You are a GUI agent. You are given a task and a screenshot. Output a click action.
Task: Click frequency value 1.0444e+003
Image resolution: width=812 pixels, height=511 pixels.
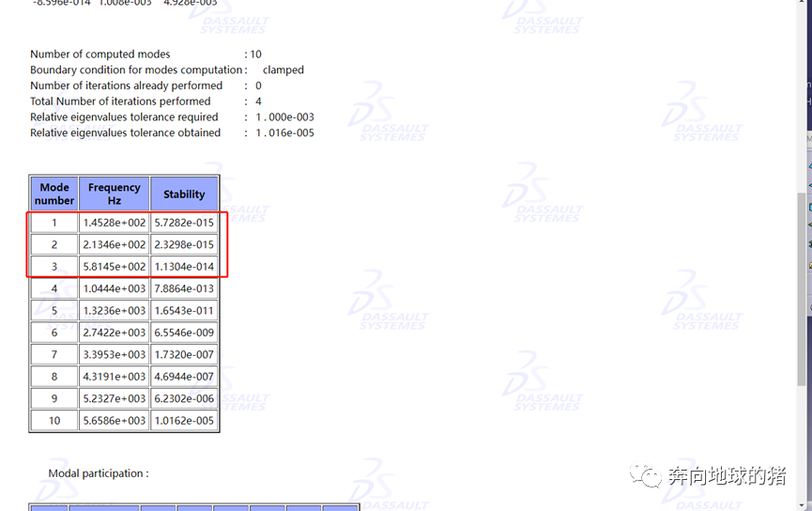[115, 288]
